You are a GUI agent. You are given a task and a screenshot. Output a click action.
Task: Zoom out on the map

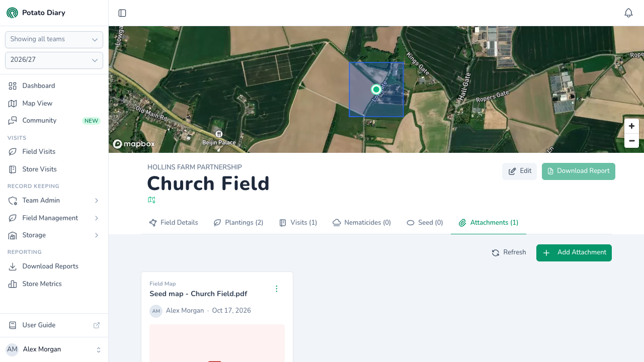[x=631, y=141]
